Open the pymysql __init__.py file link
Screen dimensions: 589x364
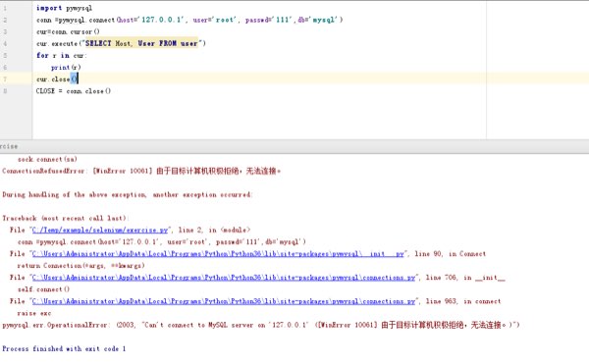click(x=218, y=254)
